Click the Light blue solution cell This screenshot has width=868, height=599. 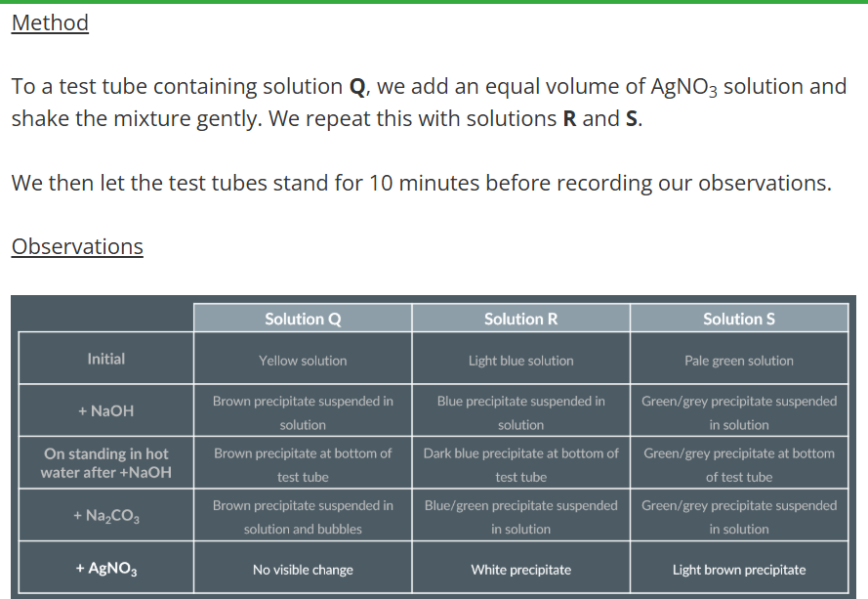point(521,361)
